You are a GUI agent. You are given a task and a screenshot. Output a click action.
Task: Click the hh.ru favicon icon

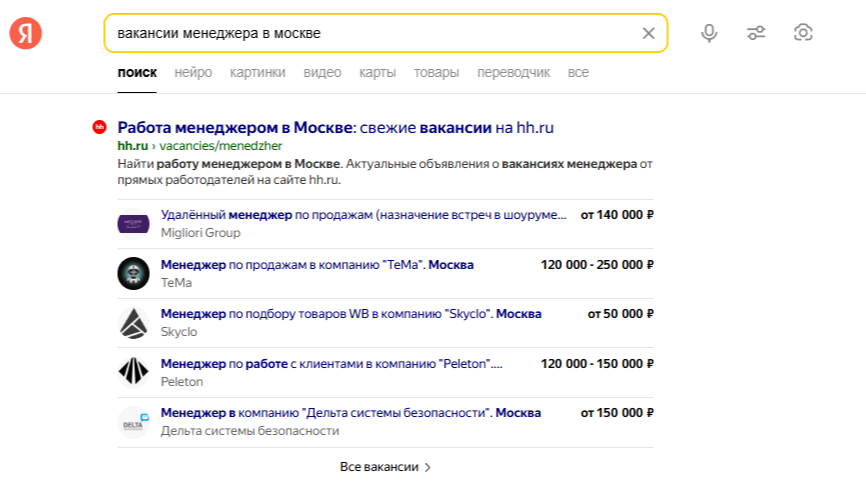tap(99, 127)
